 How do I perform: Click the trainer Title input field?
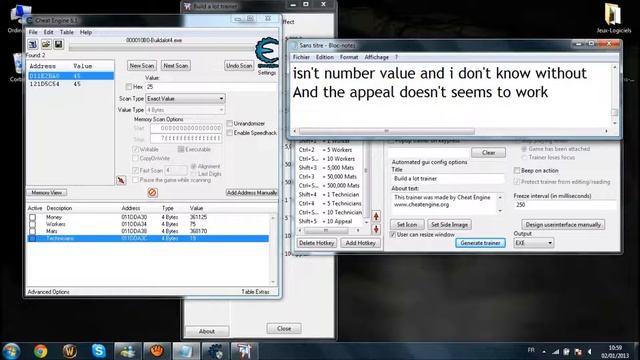pyautogui.click(x=447, y=178)
